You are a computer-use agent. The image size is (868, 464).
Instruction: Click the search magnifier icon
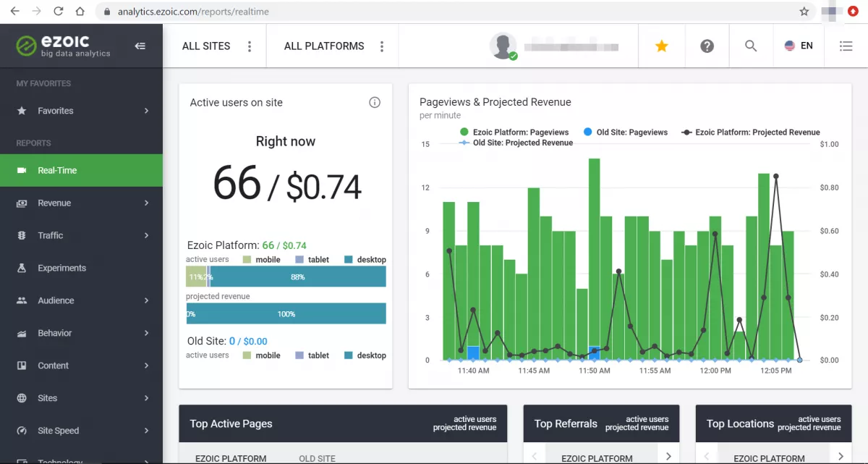(x=751, y=46)
